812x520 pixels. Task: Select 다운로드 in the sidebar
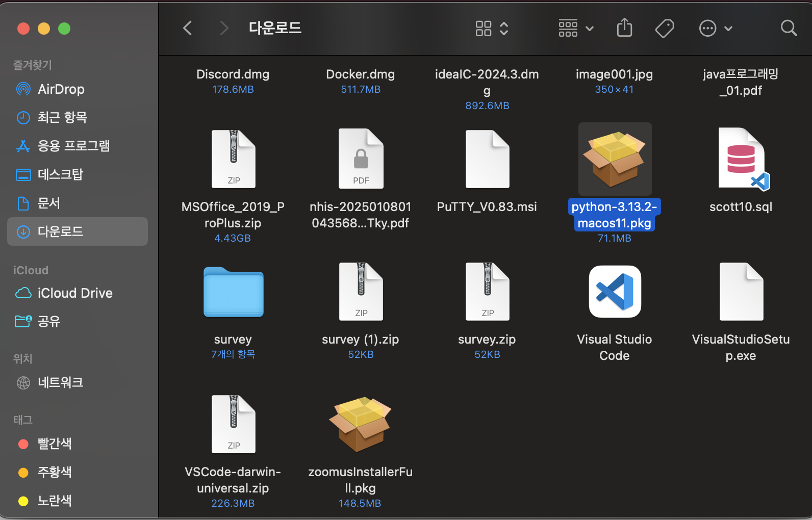point(78,231)
